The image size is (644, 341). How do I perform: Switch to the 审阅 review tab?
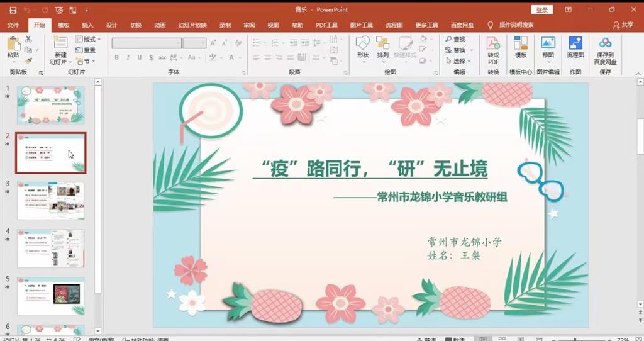click(249, 25)
